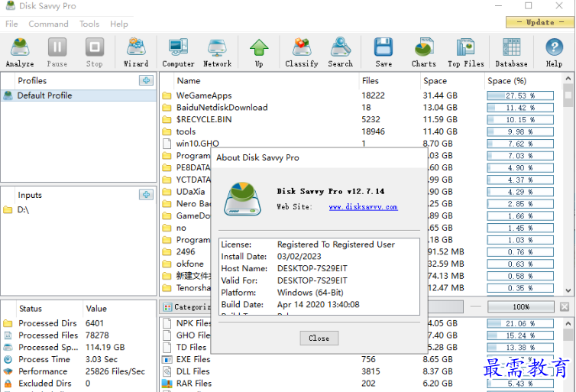Select the win10.GHO file row
This screenshot has height=392, width=576.
(360, 144)
